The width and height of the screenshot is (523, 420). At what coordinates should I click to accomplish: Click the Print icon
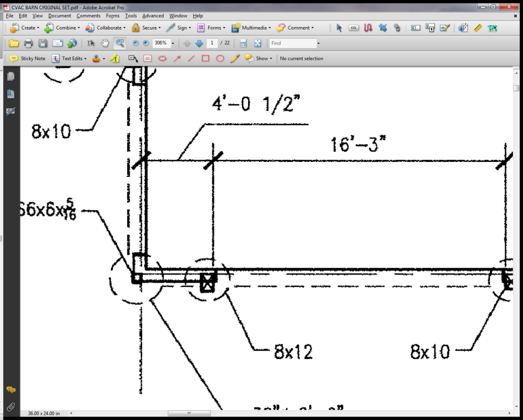29,43
